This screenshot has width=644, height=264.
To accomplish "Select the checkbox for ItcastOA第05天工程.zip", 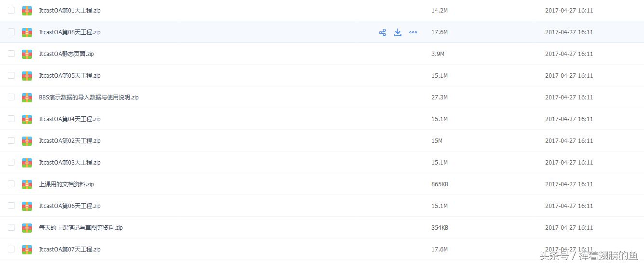I will coord(11,75).
